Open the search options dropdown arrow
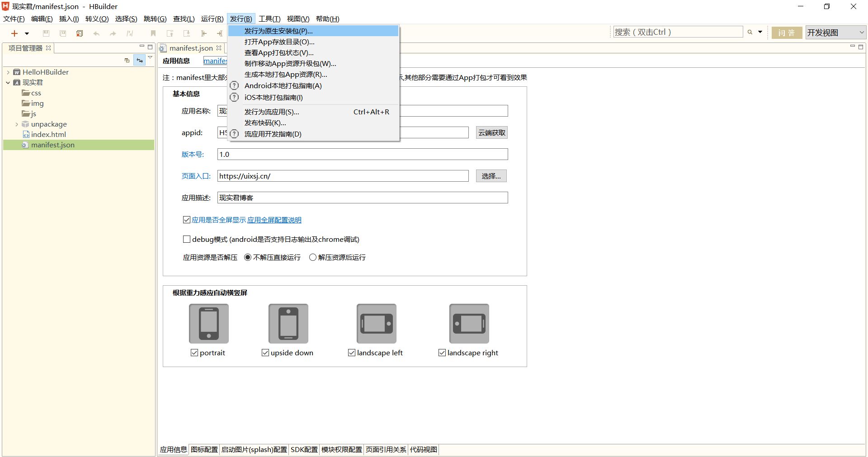 click(x=760, y=32)
